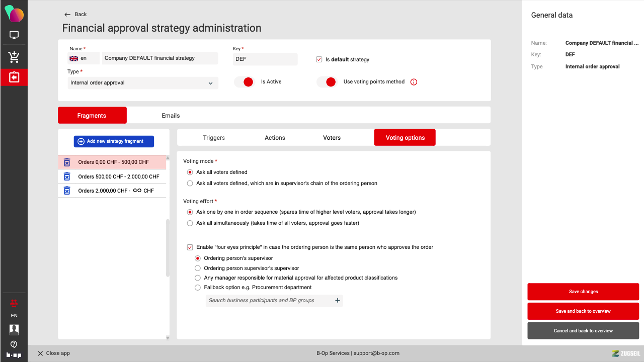The image size is (644, 362).
Task: Click the monitor icon in left sidebar
Action: (x=14, y=35)
